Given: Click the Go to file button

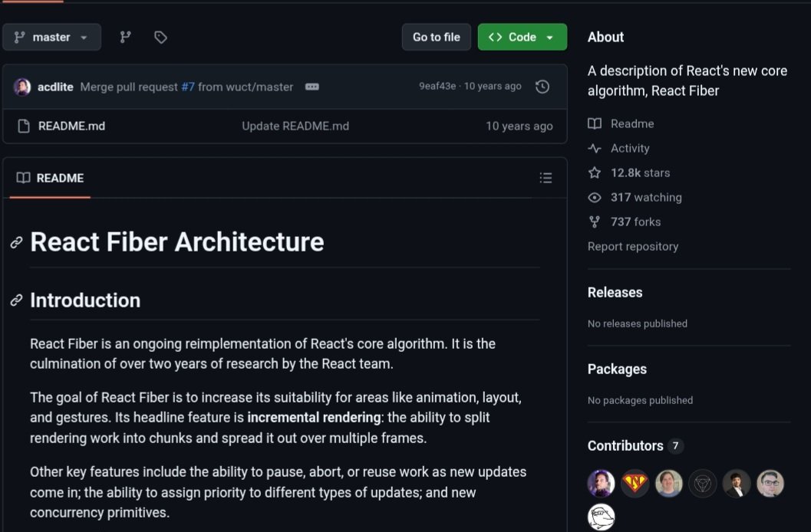Looking at the screenshot, I should coord(436,38).
